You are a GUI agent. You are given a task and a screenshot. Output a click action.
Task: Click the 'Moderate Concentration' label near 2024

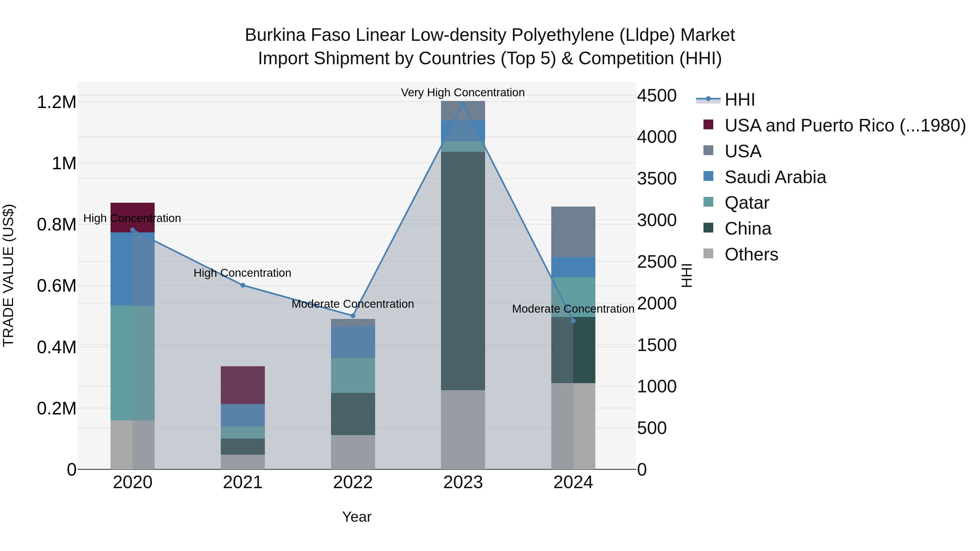(x=573, y=309)
